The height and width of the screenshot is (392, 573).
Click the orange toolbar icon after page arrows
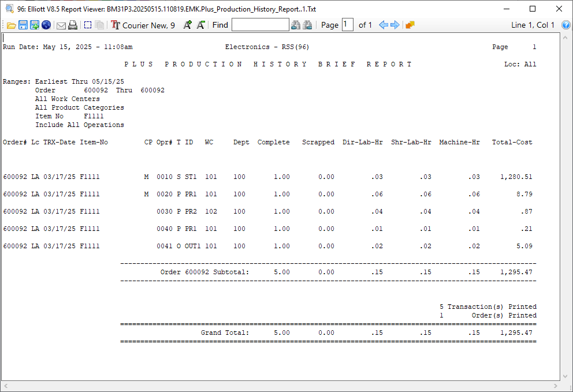(410, 25)
